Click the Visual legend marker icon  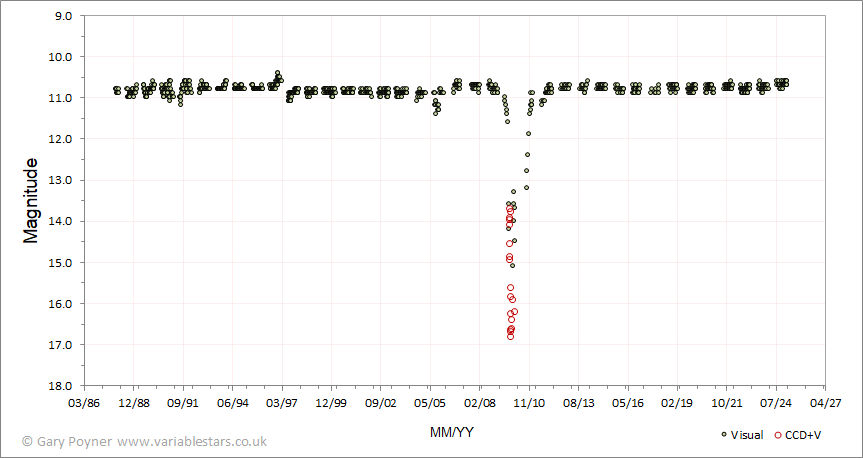pos(724,435)
